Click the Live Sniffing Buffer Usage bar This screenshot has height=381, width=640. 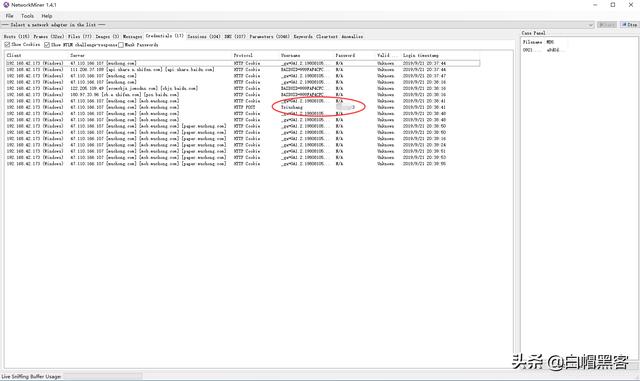tap(102, 376)
